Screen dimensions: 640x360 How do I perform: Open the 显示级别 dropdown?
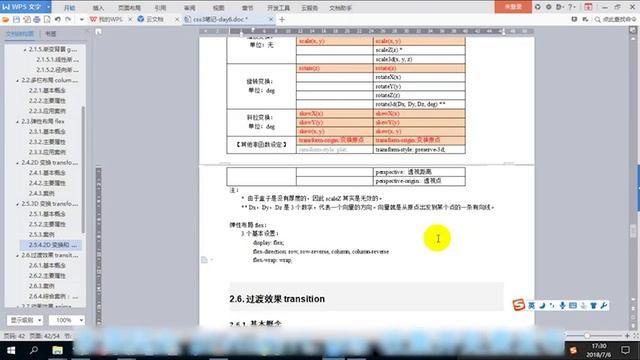[25, 320]
